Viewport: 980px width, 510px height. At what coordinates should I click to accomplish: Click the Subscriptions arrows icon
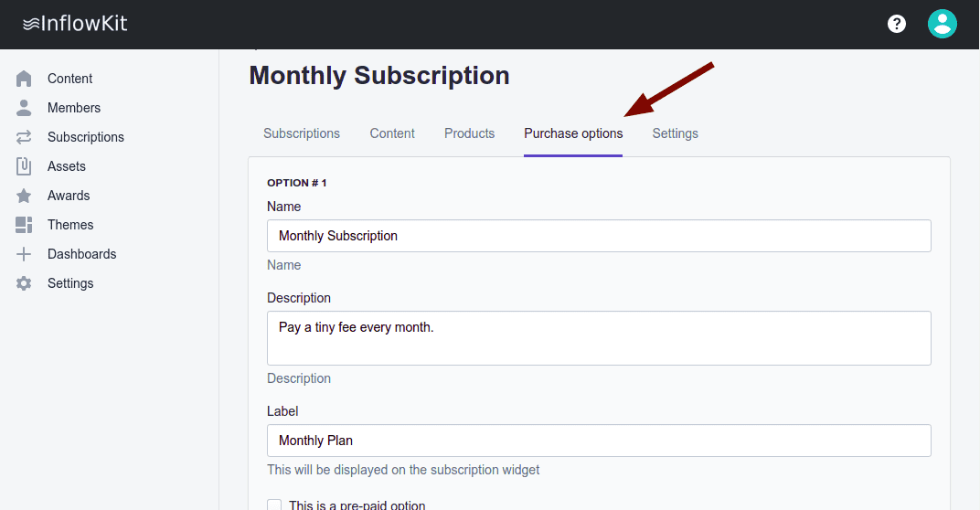[25, 137]
